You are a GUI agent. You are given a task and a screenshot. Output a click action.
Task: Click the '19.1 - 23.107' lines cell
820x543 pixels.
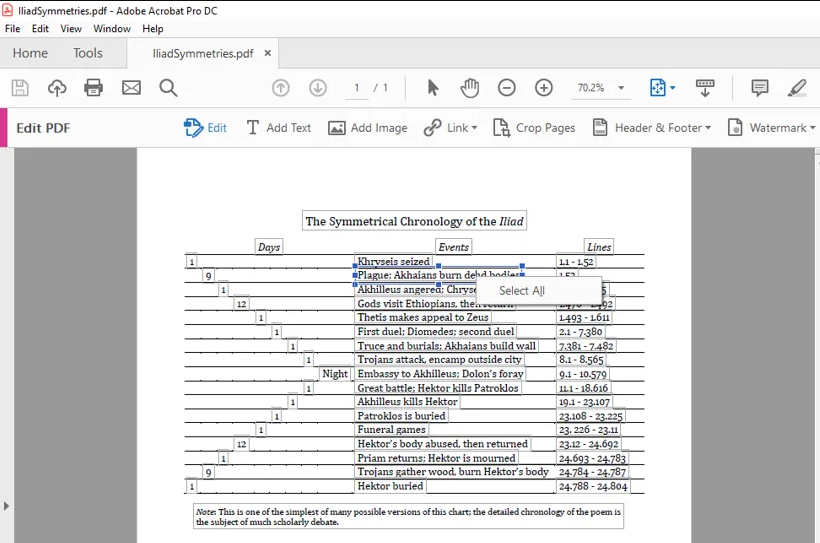(584, 402)
